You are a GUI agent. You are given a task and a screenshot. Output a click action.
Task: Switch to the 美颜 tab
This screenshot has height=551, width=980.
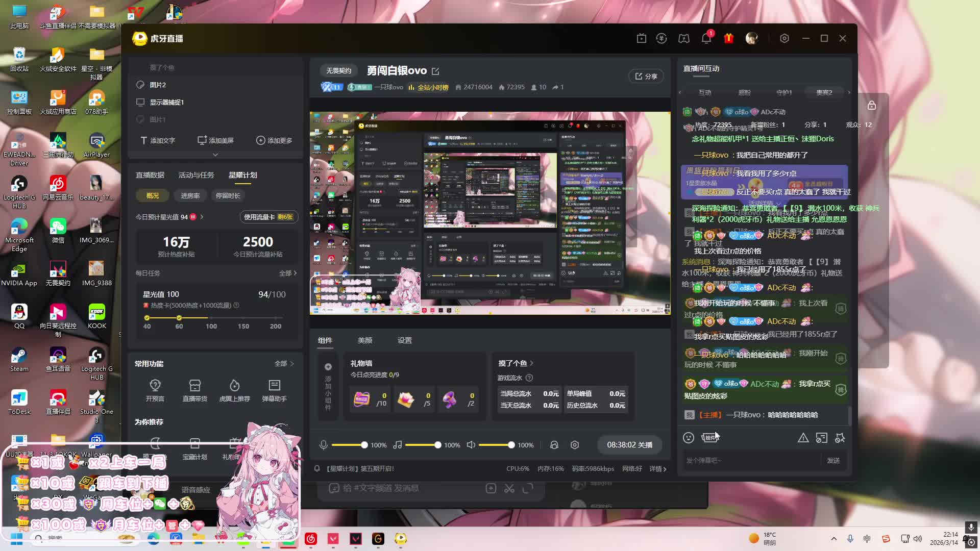[365, 340]
